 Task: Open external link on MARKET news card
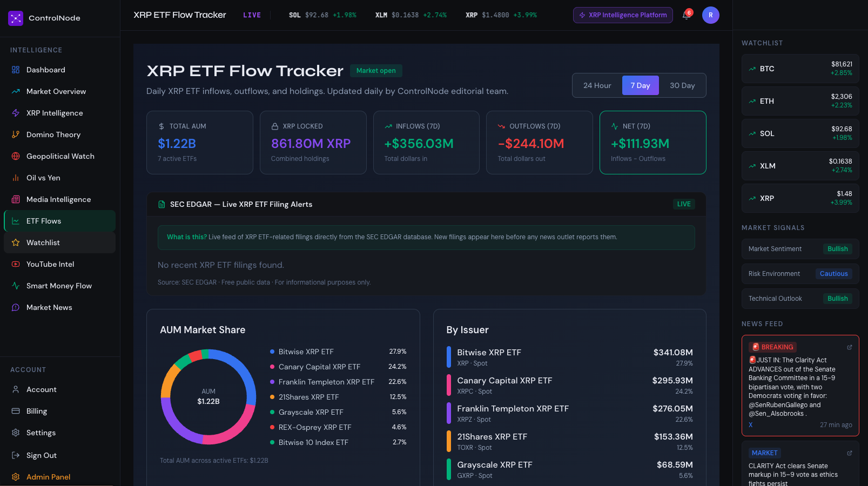click(x=850, y=453)
